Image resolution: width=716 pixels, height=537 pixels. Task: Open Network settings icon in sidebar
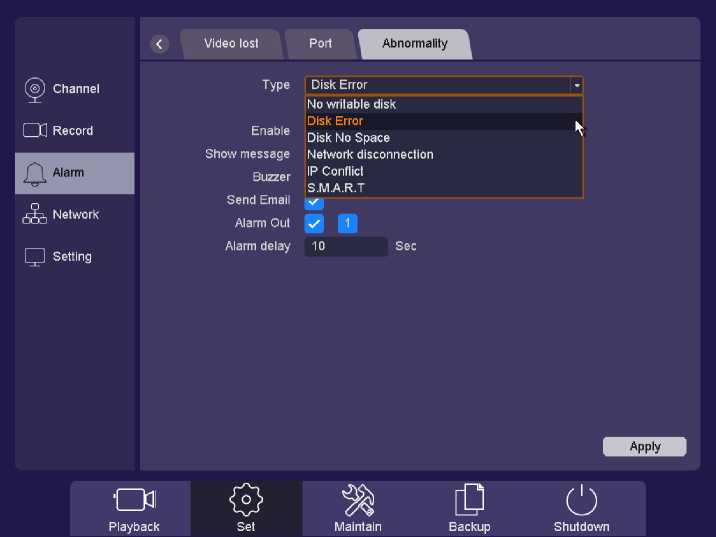35,215
